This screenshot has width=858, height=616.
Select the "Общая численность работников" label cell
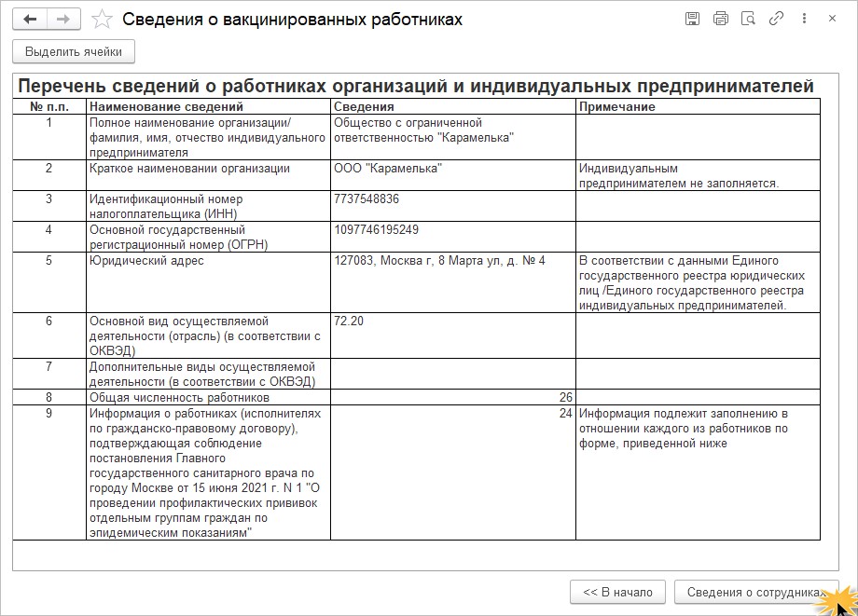tap(209, 397)
